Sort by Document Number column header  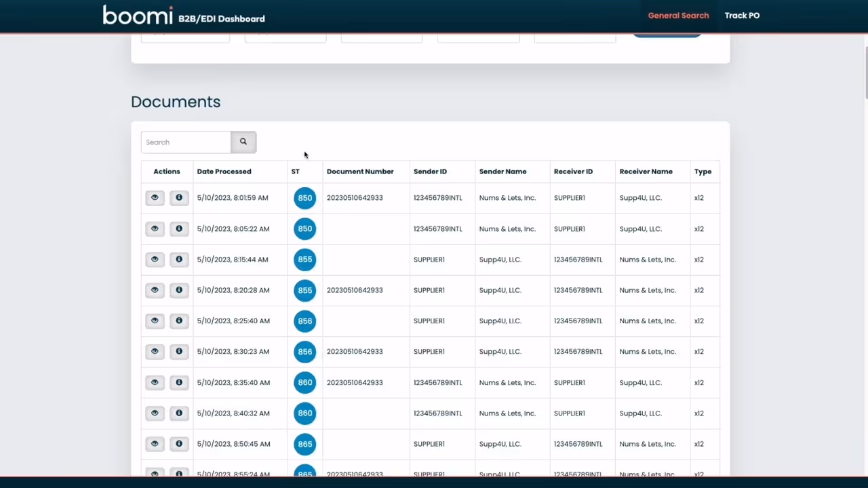360,171
